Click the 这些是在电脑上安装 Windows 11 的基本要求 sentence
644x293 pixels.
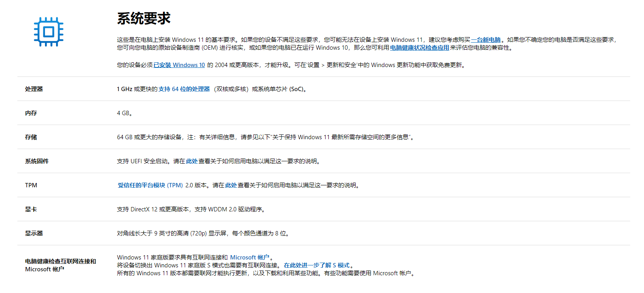click(x=176, y=40)
